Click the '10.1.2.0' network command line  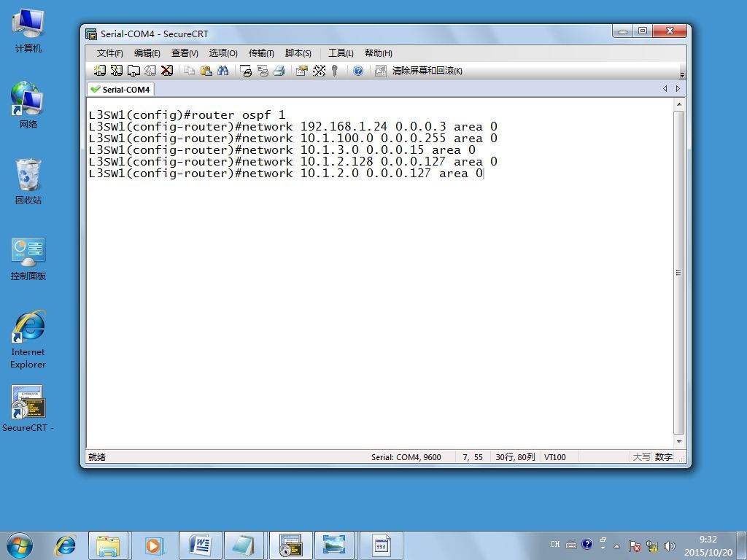[x=286, y=174]
